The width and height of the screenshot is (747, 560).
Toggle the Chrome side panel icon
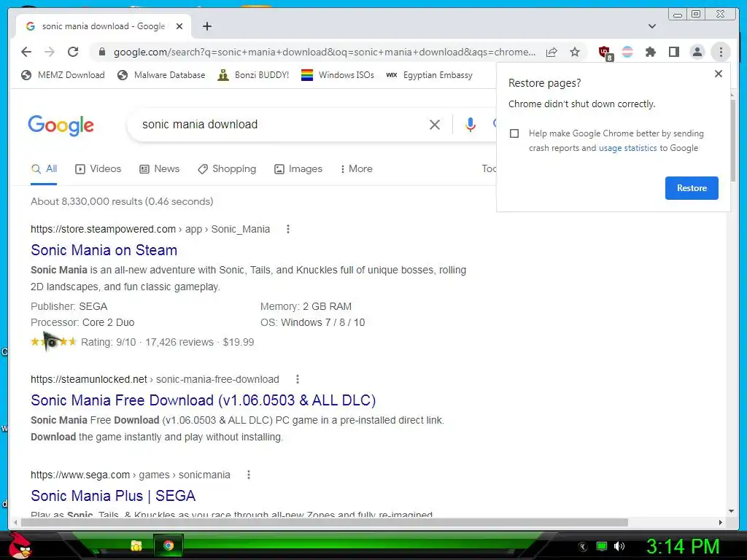(x=673, y=52)
